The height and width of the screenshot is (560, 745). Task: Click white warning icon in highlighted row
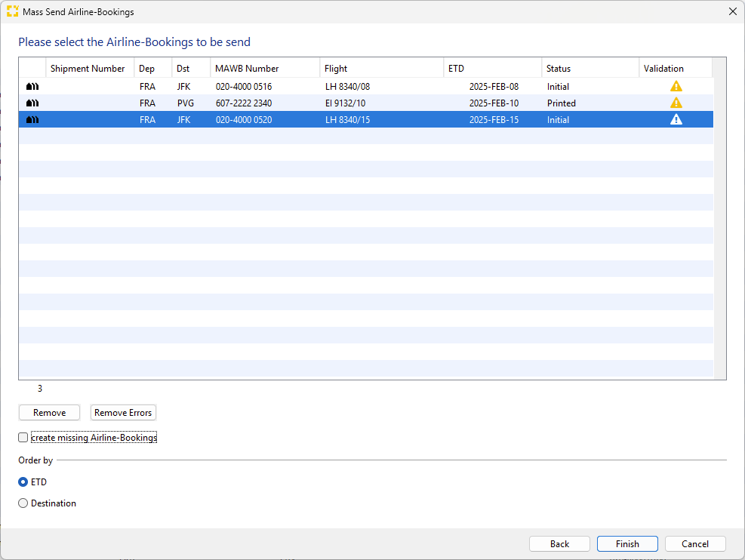pyautogui.click(x=676, y=120)
